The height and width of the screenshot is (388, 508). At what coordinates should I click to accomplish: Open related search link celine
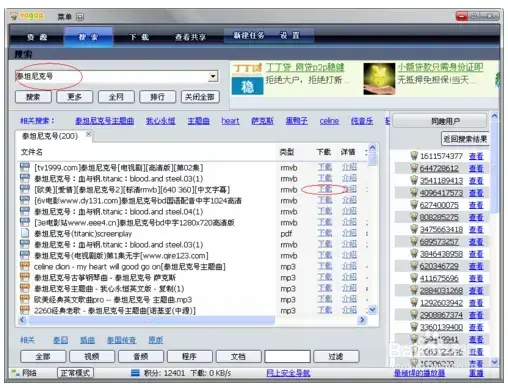(x=329, y=121)
